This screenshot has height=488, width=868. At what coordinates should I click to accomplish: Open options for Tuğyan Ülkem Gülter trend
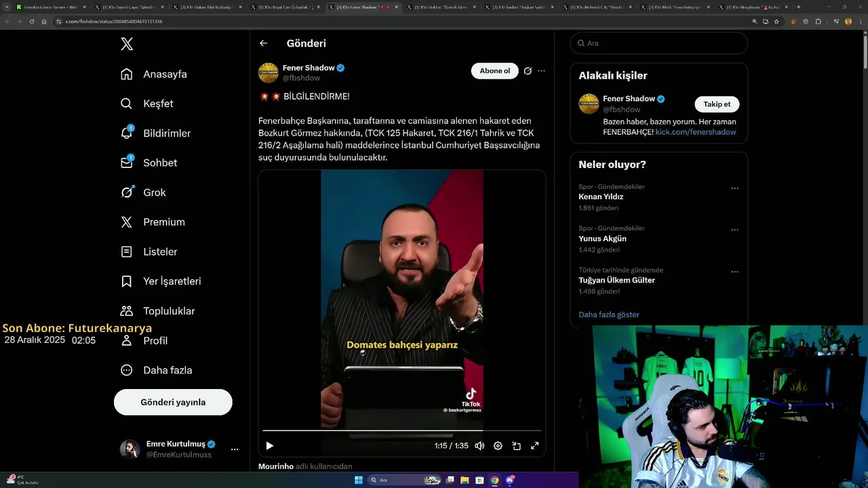tap(734, 272)
